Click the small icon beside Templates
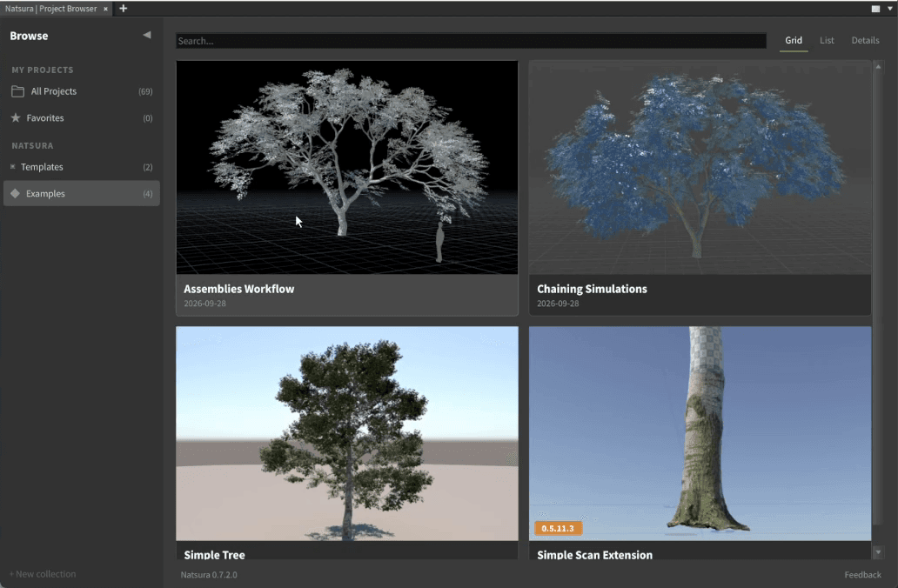This screenshot has width=898, height=588. [x=12, y=167]
